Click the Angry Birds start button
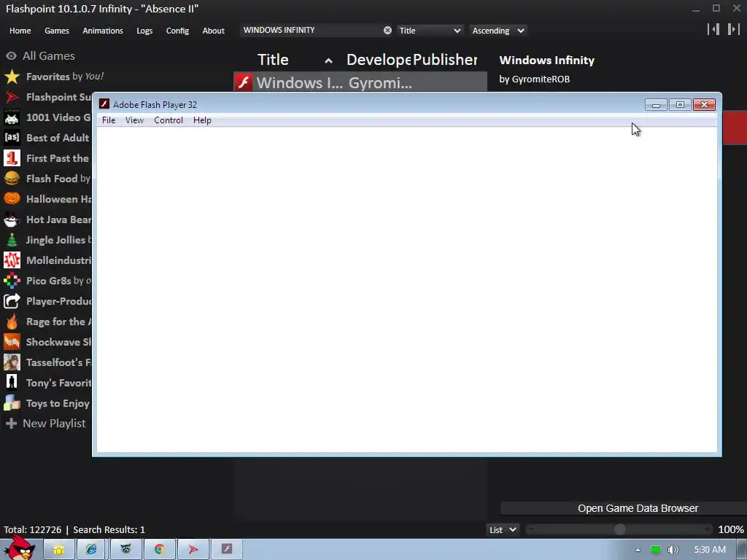The image size is (747, 560). point(19,548)
